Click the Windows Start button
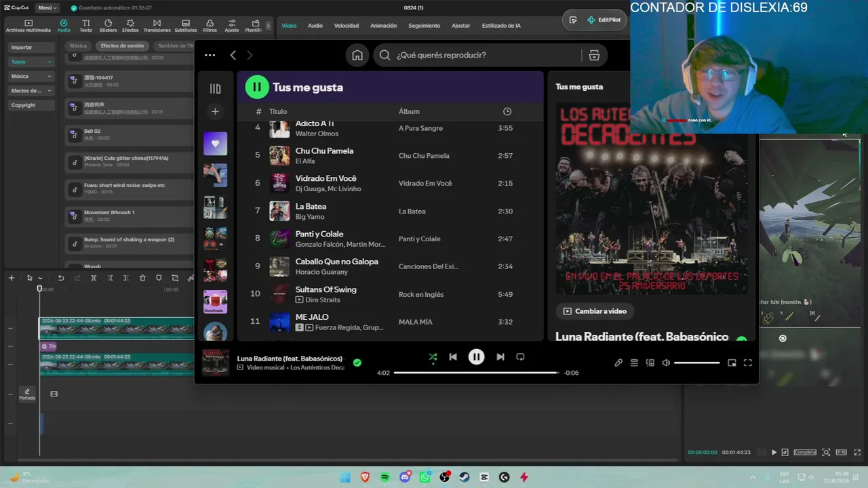The height and width of the screenshot is (488, 868). (345, 477)
